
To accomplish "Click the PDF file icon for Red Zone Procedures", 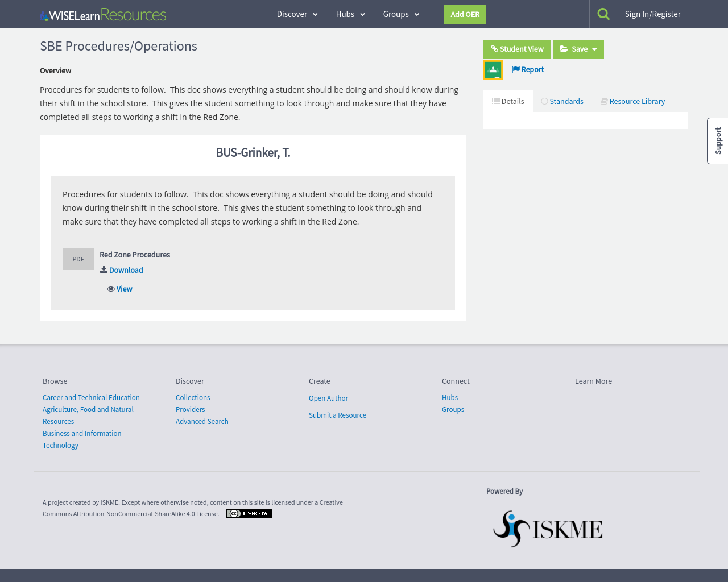I will pyautogui.click(x=78, y=259).
